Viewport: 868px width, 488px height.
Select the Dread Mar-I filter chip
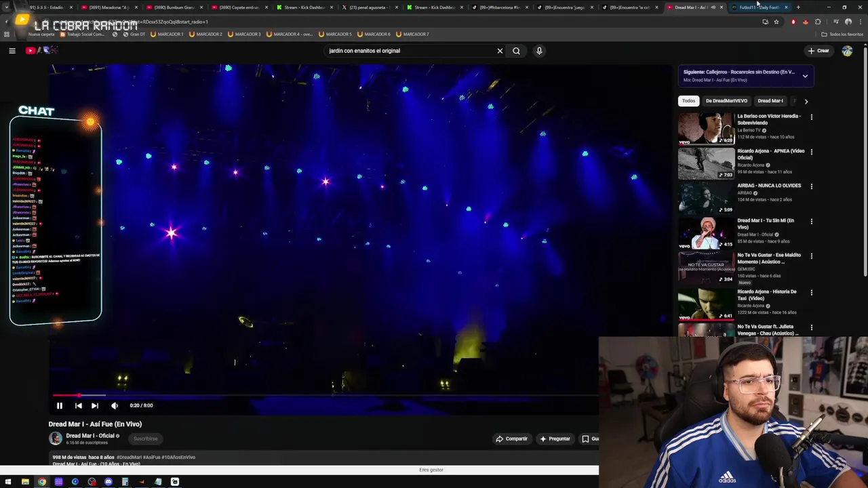click(x=770, y=101)
